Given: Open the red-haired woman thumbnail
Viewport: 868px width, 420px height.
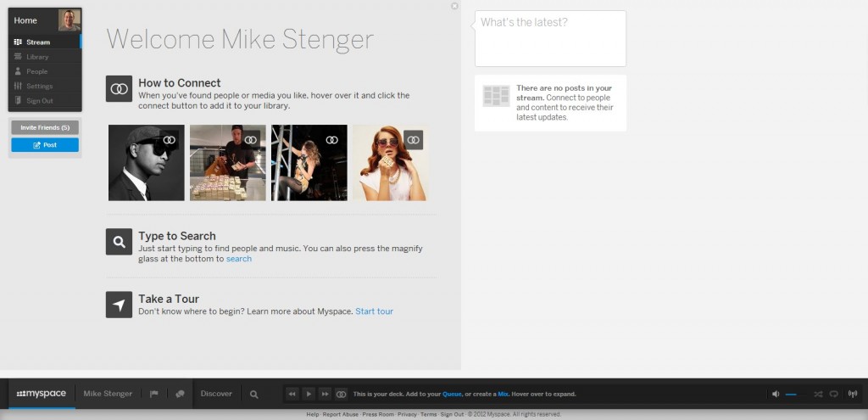Looking at the screenshot, I should coord(390,162).
